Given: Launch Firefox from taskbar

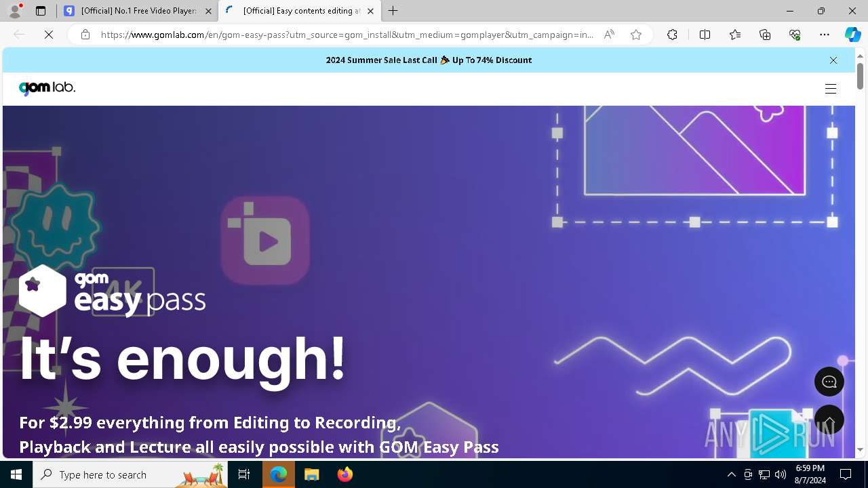Looking at the screenshot, I should pos(344,474).
